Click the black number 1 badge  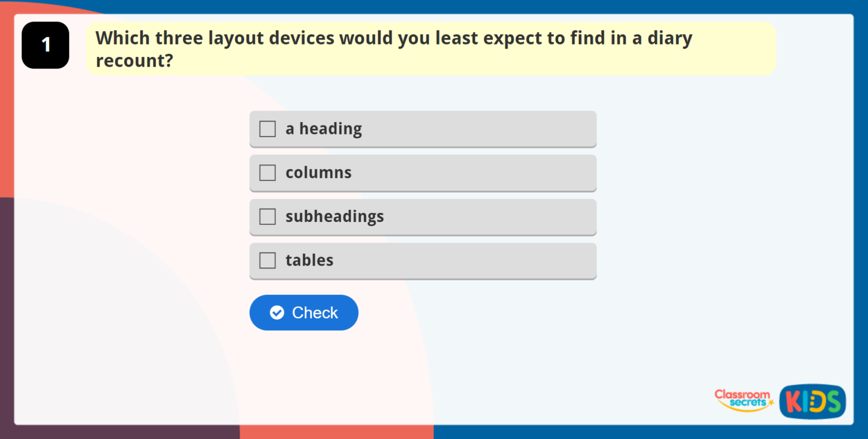click(45, 45)
